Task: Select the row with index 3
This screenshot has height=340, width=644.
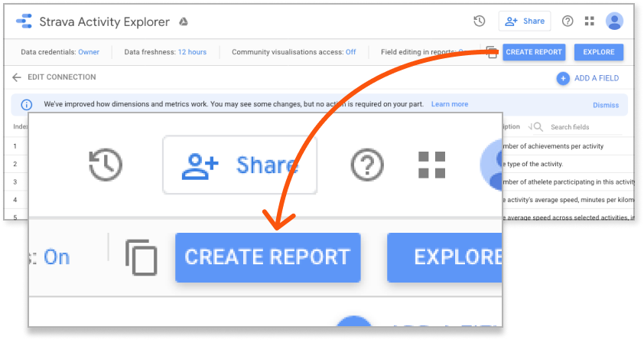Action: click(x=15, y=181)
